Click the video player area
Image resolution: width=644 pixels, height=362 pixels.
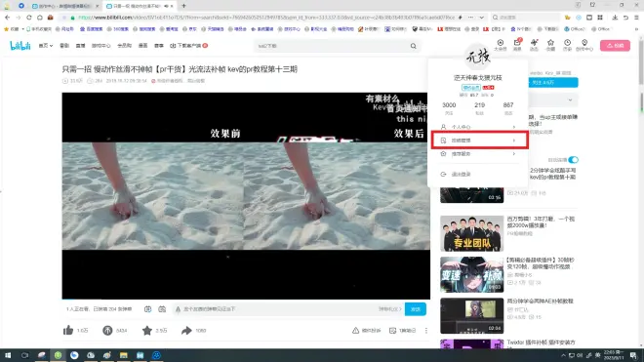[246, 195]
